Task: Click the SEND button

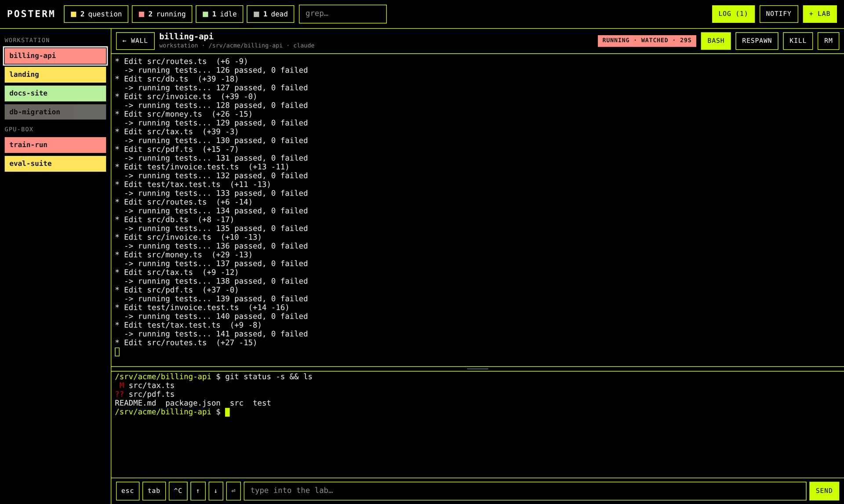Action: point(824,491)
